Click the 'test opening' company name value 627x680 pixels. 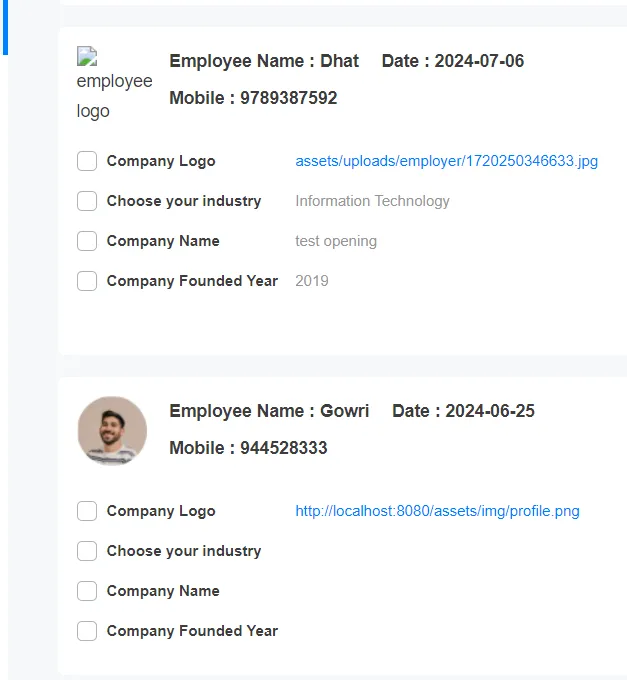[336, 241]
